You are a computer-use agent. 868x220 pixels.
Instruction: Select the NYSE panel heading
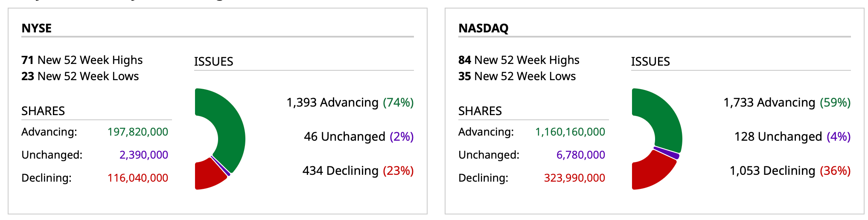coord(37,28)
